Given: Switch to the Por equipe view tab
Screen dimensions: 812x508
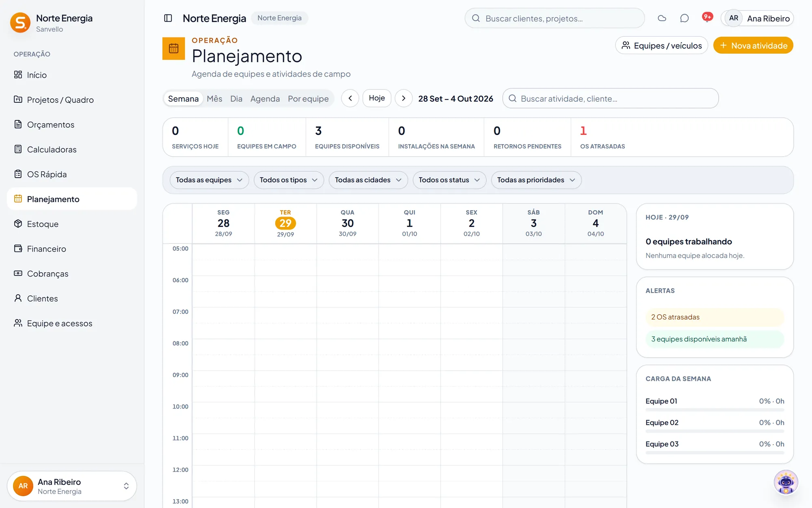Looking at the screenshot, I should tap(309, 98).
